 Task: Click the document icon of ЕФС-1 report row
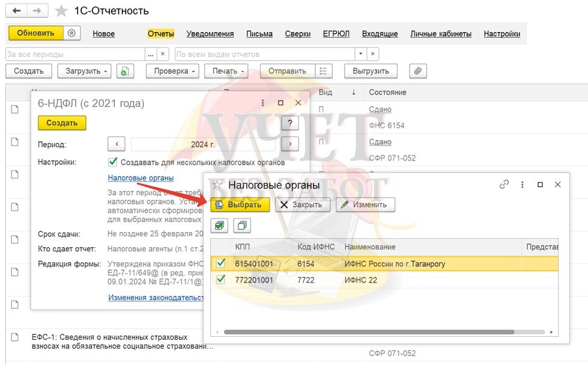coord(14,337)
